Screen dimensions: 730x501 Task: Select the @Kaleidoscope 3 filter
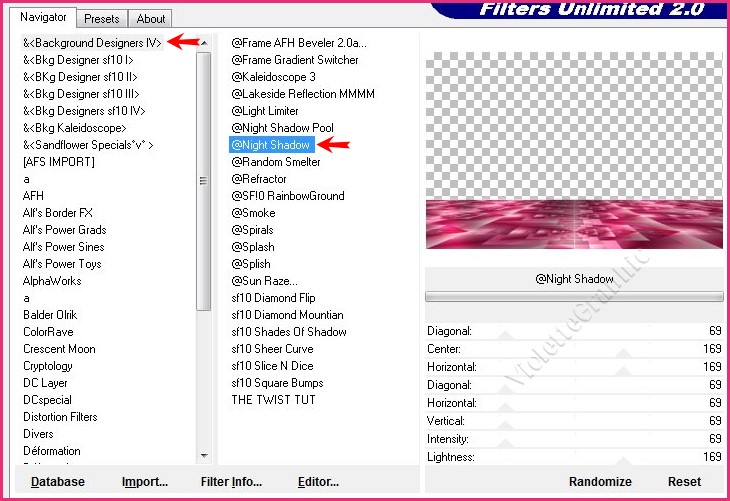pos(273,77)
